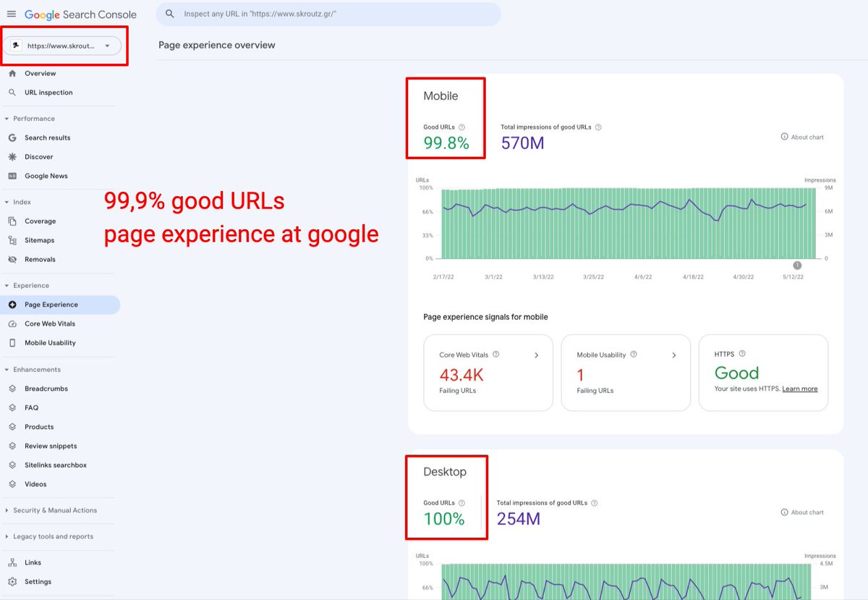868x600 pixels.
Task: Open Core Web Vitals failing URLs card
Action: [488, 373]
